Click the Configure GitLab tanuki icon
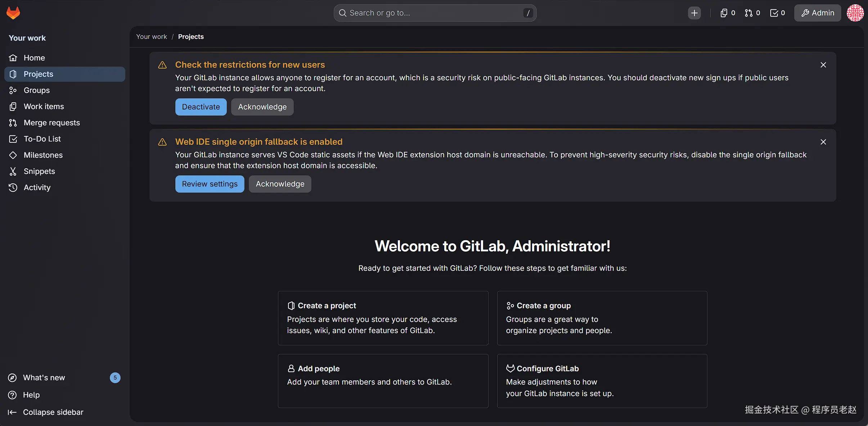868x426 pixels. 510,368
